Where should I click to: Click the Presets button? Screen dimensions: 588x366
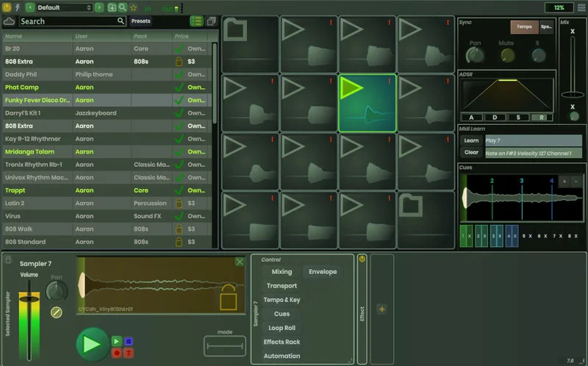tap(141, 21)
